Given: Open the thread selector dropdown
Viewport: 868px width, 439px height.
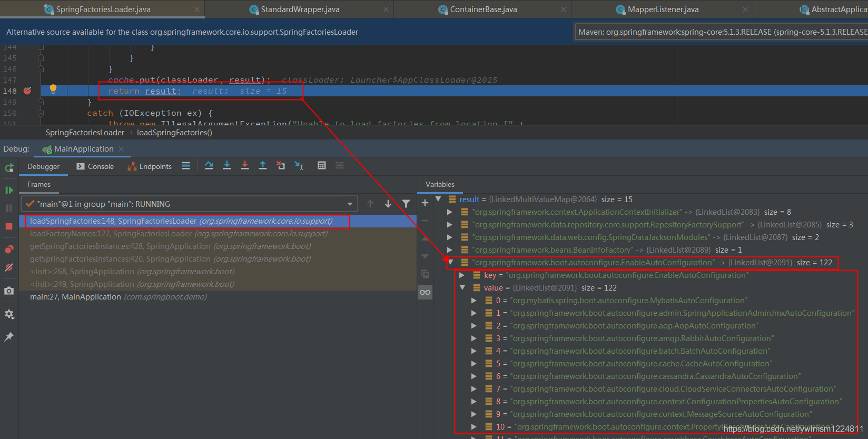Looking at the screenshot, I should click(190, 204).
